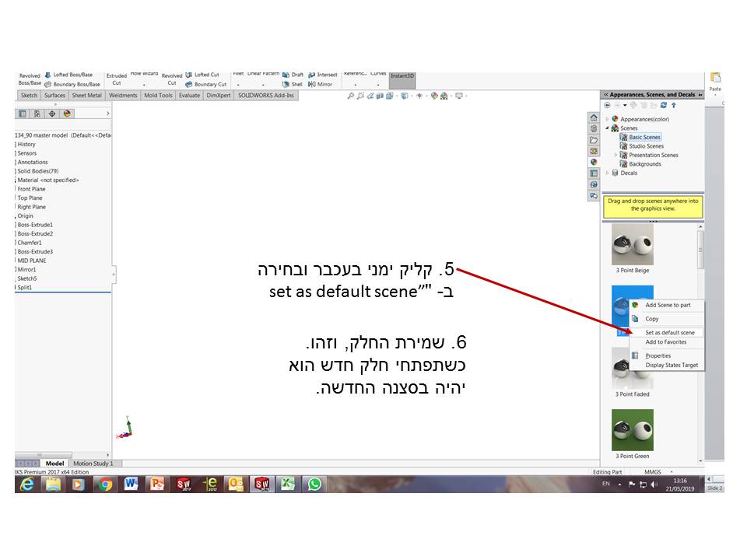Click the Mirror feature tool

[320, 84]
